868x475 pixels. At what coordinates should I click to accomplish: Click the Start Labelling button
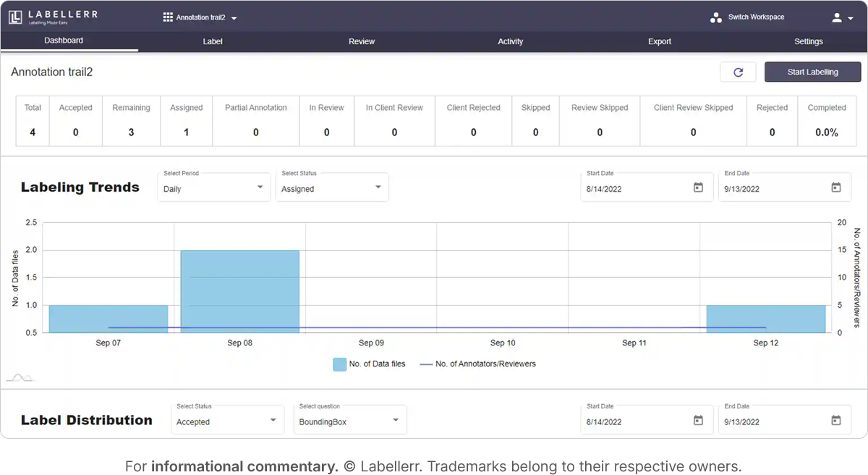click(812, 72)
